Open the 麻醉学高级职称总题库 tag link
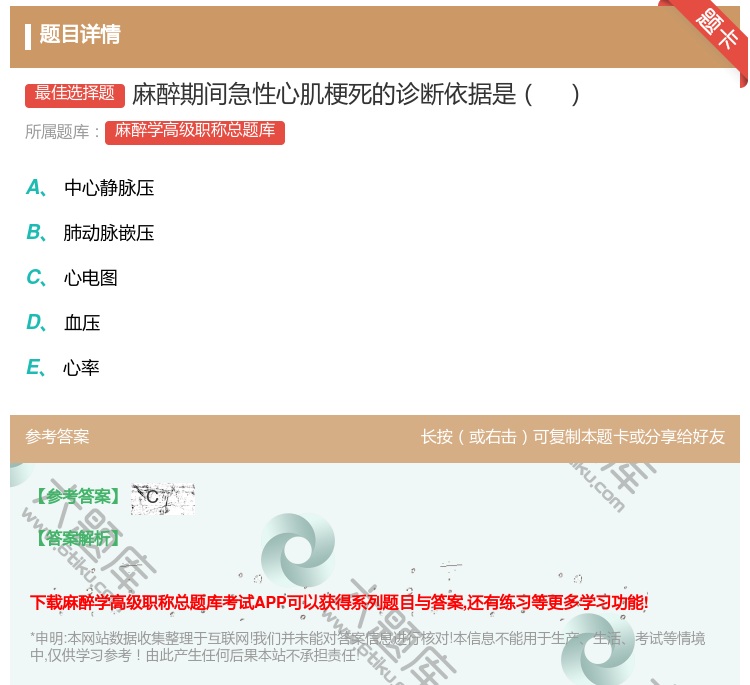This screenshot has width=750, height=685. (x=195, y=132)
